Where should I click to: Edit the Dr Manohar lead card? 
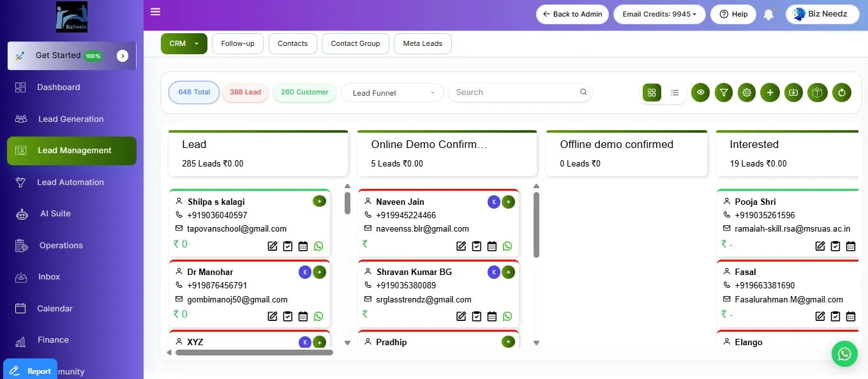coord(273,316)
